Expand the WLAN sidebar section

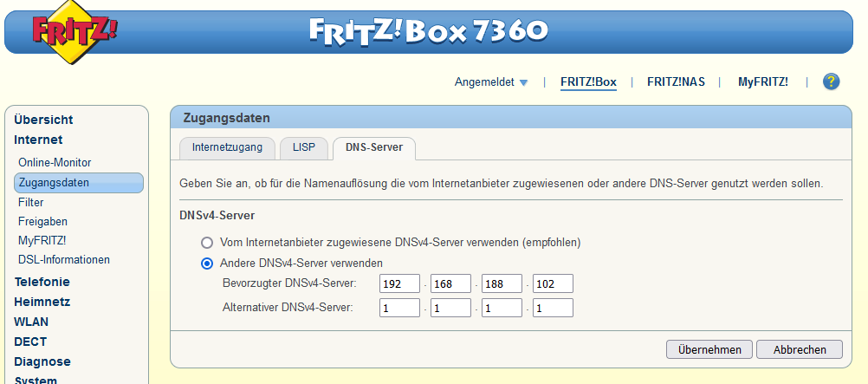tap(31, 322)
